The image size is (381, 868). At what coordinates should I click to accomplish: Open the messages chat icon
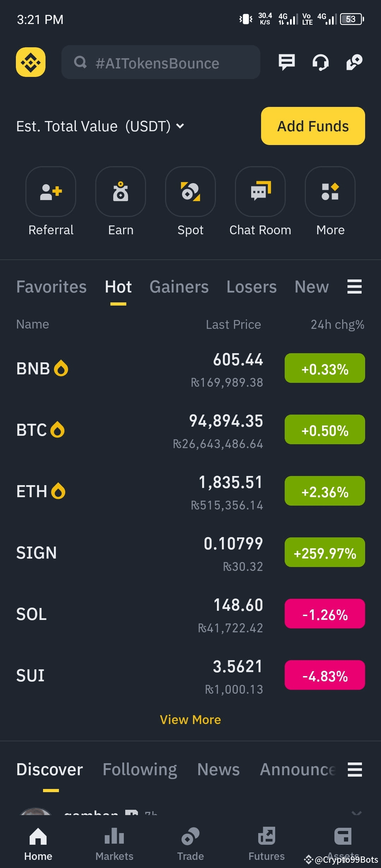point(286,62)
